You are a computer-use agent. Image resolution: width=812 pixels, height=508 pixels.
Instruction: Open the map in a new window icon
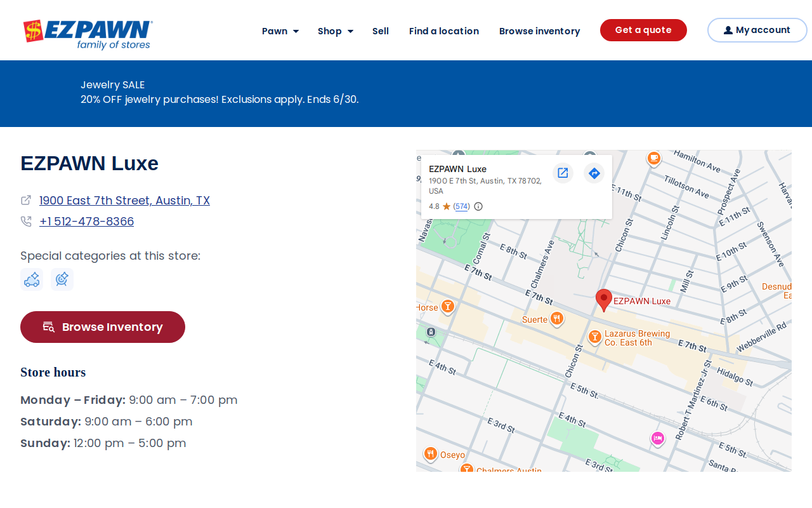point(563,173)
